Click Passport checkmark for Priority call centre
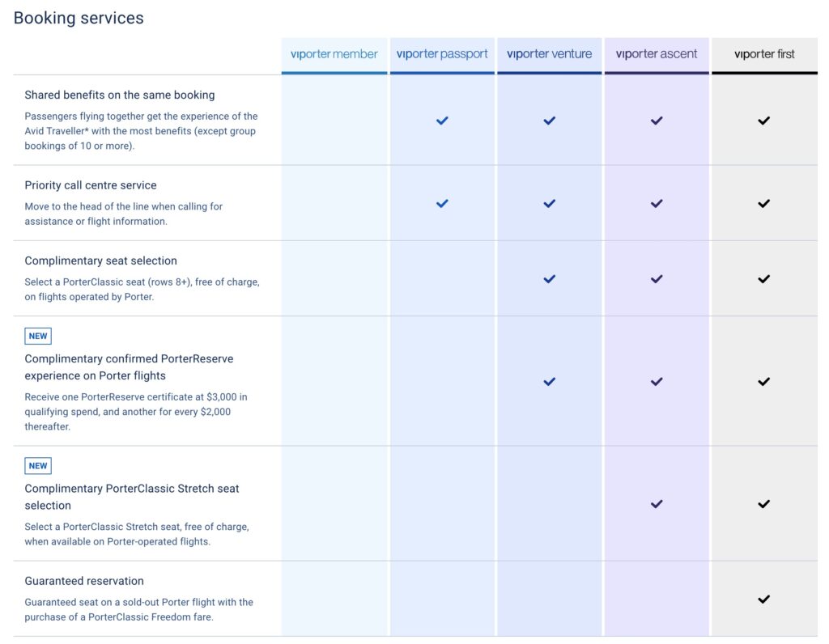 click(442, 204)
